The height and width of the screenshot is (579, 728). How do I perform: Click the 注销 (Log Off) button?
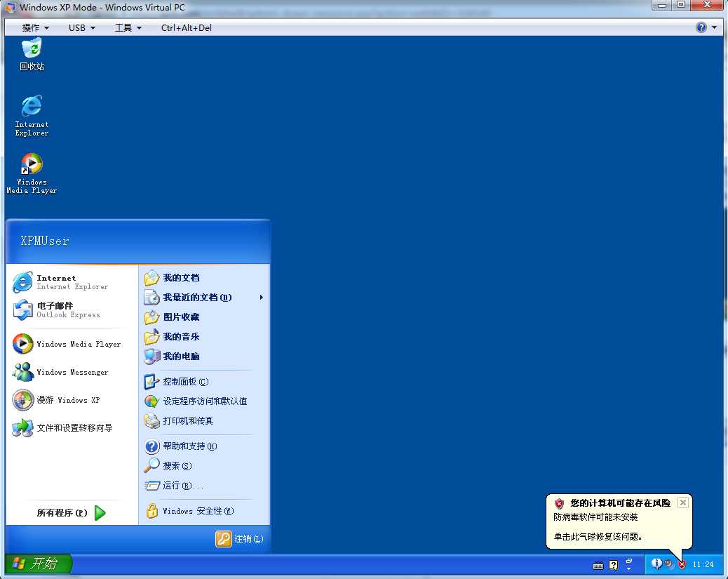tap(239, 539)
